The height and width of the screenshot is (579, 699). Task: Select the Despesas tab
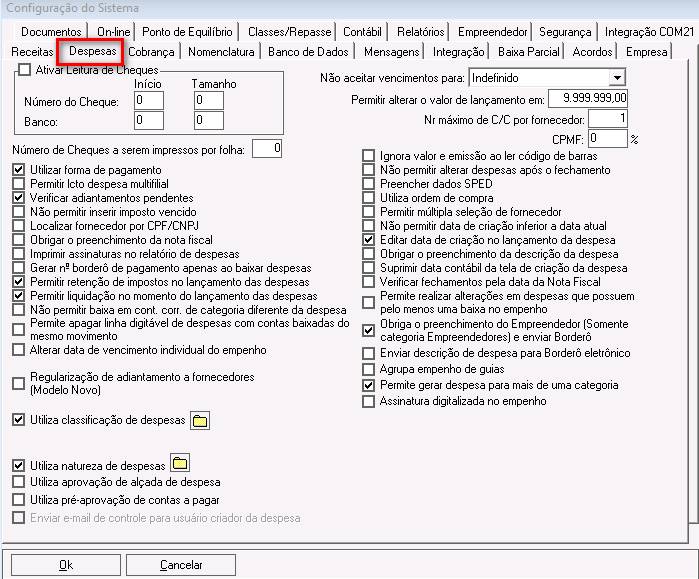point(92,51)
